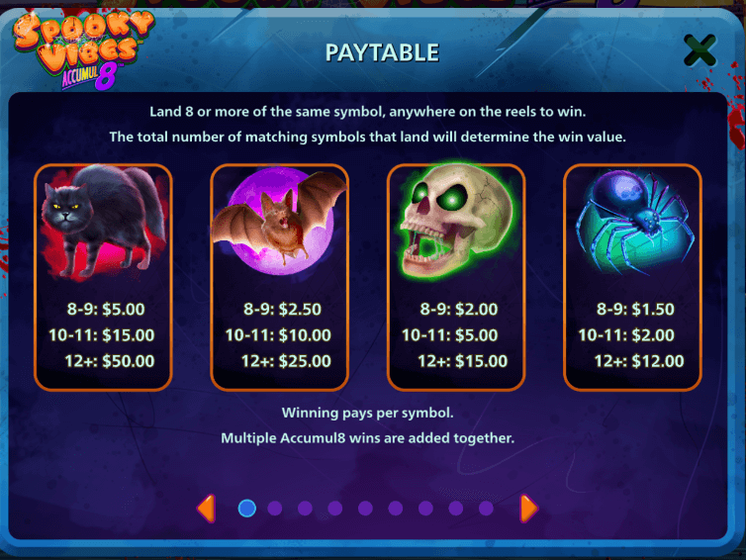The image size is (746, 560).
Task: Click the Spooky Vibes Accumul8 logo
Action: point(84,49)
